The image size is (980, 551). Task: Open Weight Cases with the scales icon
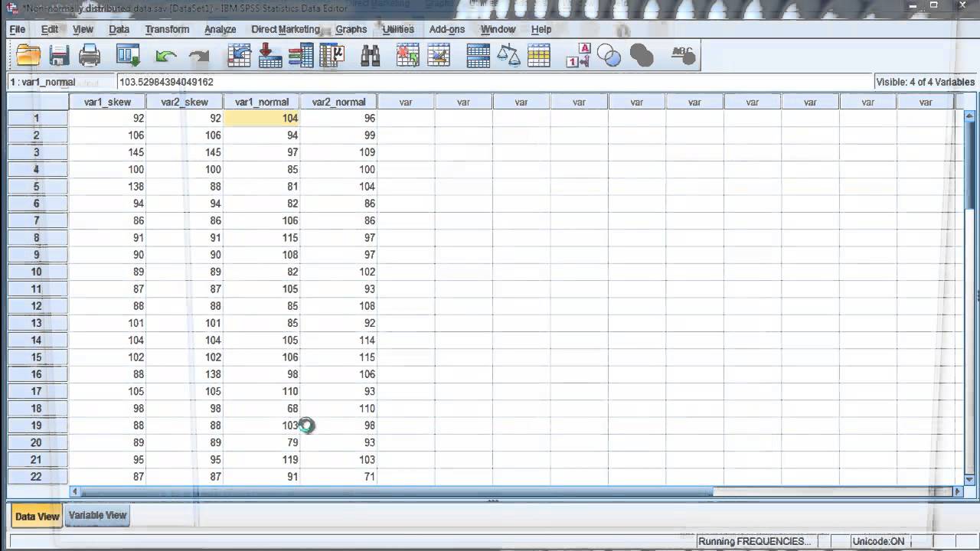[x=508, y=55]
